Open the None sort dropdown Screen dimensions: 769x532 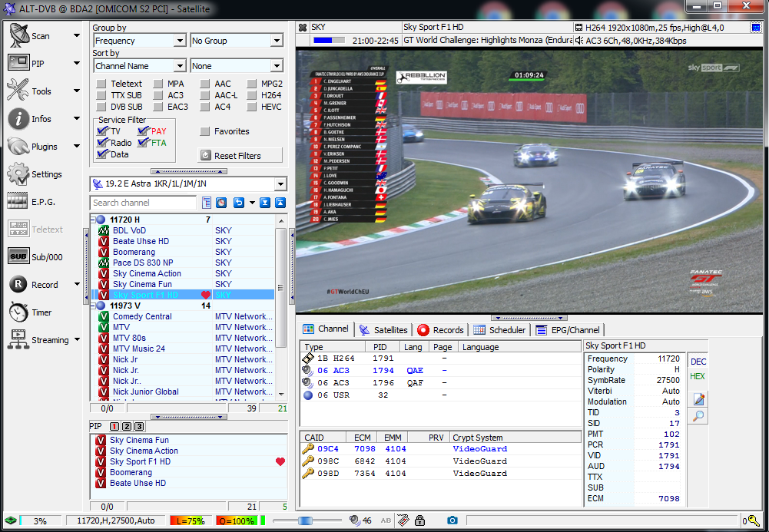(x=277, y=66)
